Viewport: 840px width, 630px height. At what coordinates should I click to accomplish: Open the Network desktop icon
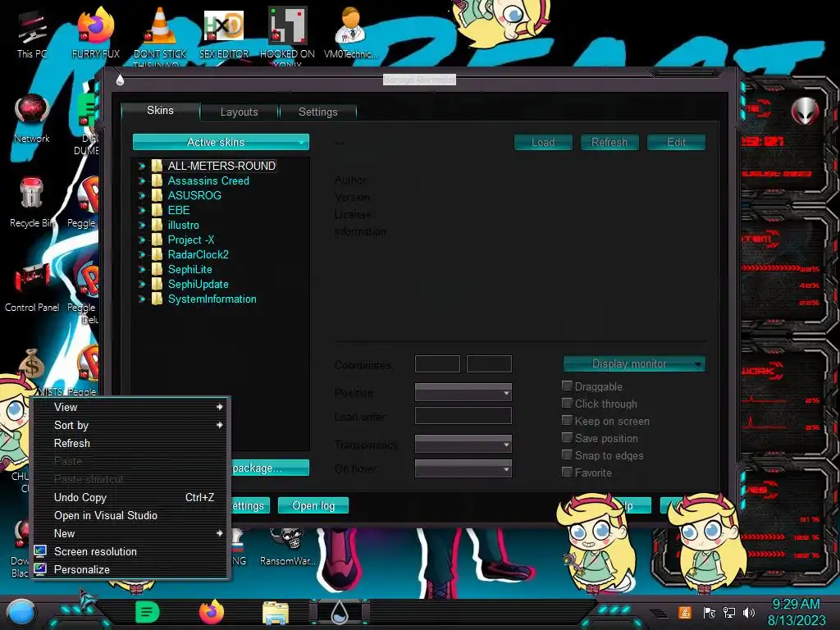pos(32,119)
